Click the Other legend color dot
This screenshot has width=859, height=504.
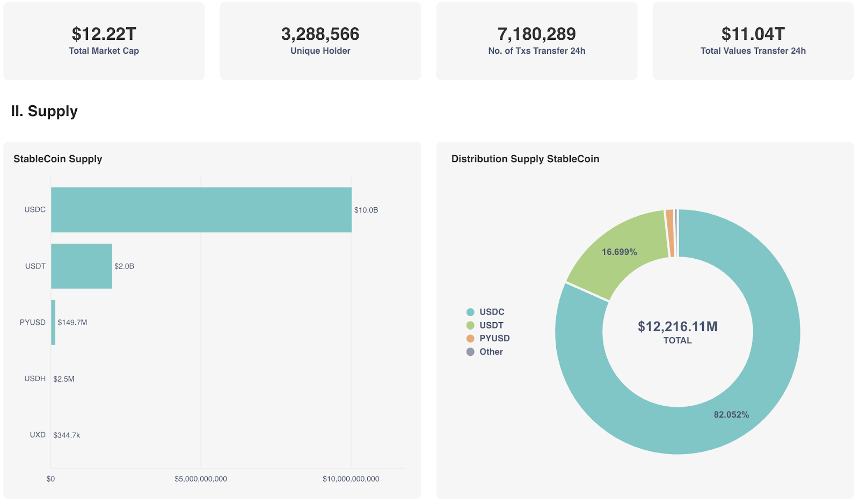(x=470, y=352)
